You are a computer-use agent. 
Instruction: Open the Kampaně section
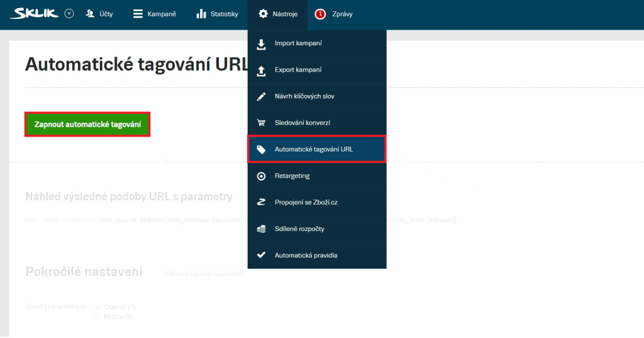click(x=154, y=14)
